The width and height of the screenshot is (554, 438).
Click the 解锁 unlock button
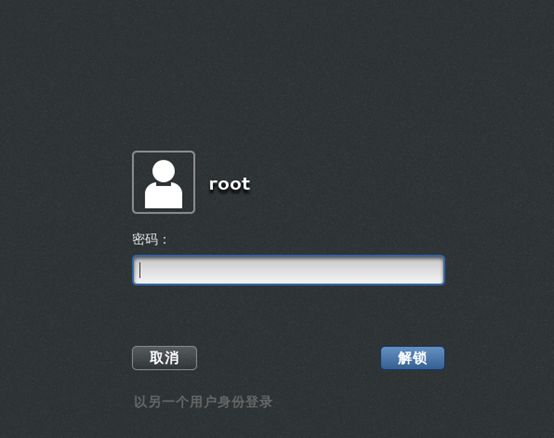click(412, 358)
